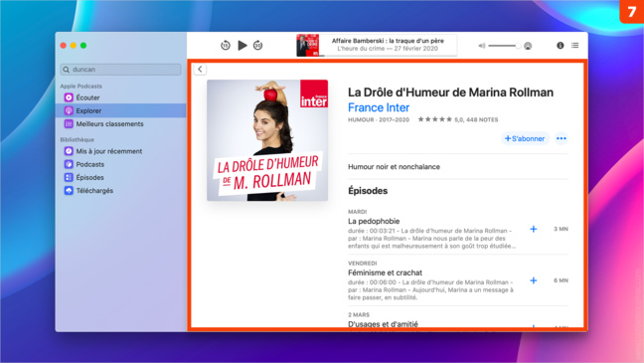
Task: Open Téléchargés section
Action: 121,190
